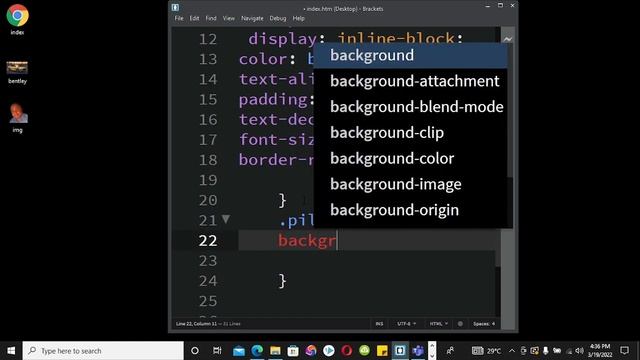This screenshot has height=360, width=640.
Task: Select 'background-image' in the suggestions
Action: click(x=411, y=184)
